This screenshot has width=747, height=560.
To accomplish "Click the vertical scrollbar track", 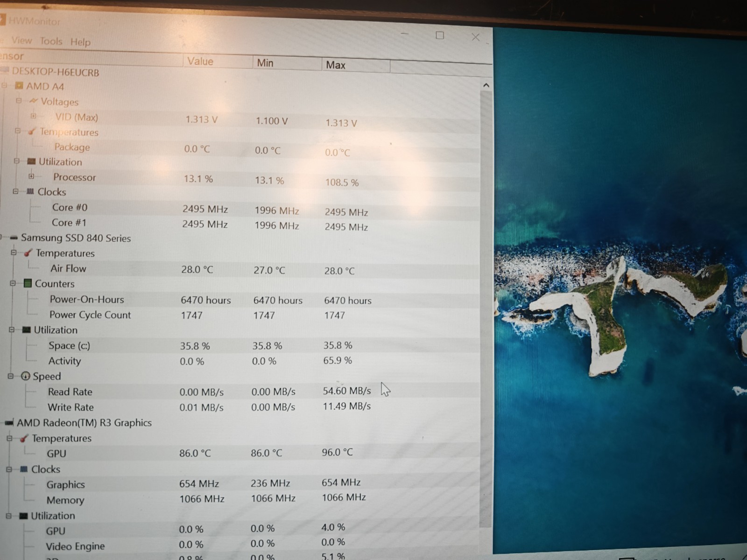I will pyautogui.click(x=486, y=308).
